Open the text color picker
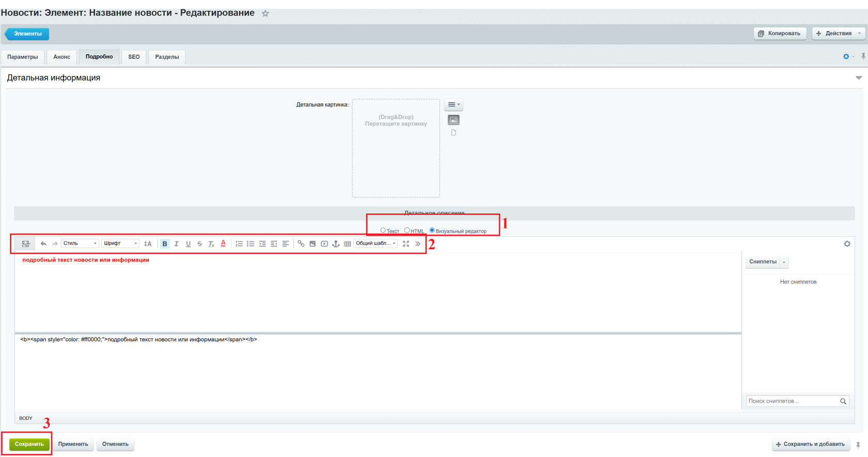 223,243
